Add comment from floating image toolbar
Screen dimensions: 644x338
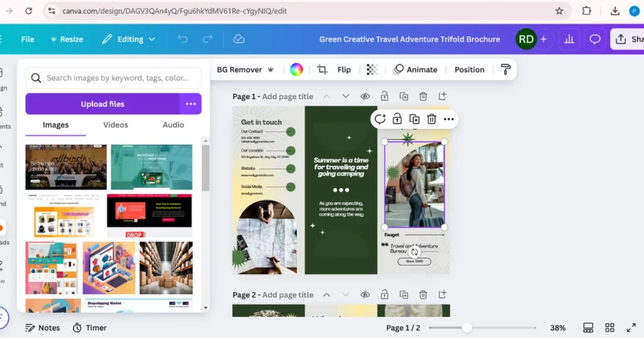[380, 119]
